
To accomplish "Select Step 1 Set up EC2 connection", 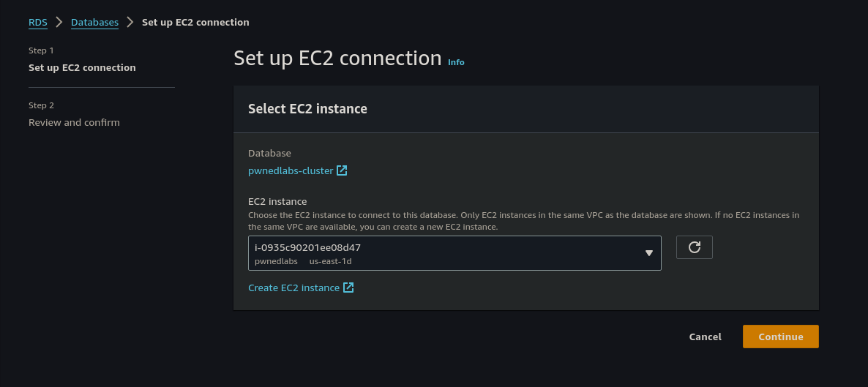I will click(x=82, y=67).
